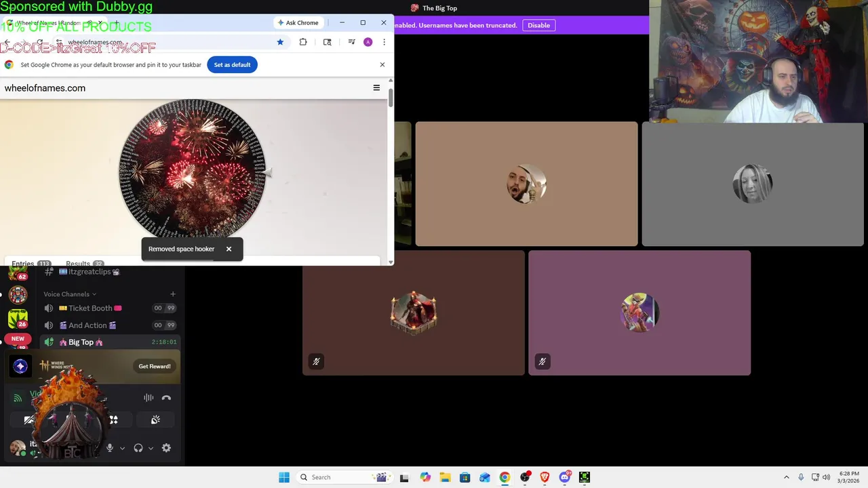Open Microsoft Store from the taskbar
This screenshot has height=488, width=868.
tap(465, 477)
